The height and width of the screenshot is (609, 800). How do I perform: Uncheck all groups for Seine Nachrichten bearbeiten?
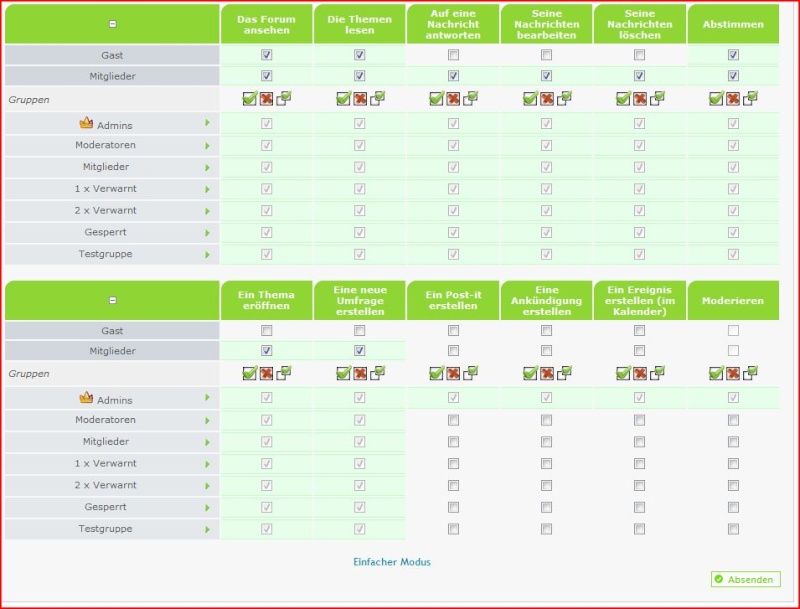[547, 98]
